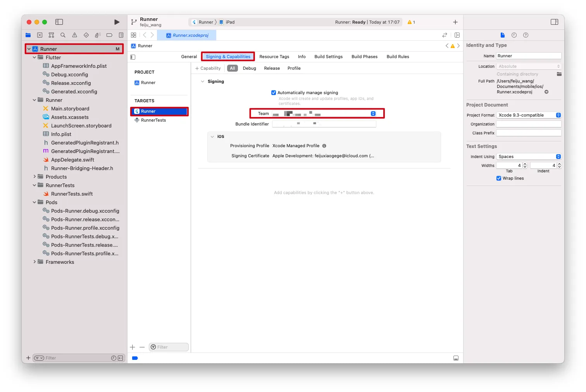Select the Release configuration filter

(272, 68)
